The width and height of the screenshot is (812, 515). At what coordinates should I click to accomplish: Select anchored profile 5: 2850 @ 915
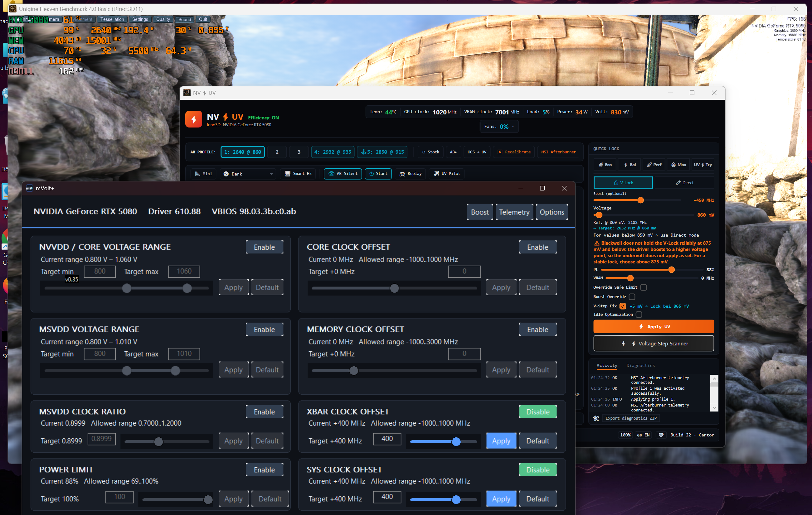[382, 152]
